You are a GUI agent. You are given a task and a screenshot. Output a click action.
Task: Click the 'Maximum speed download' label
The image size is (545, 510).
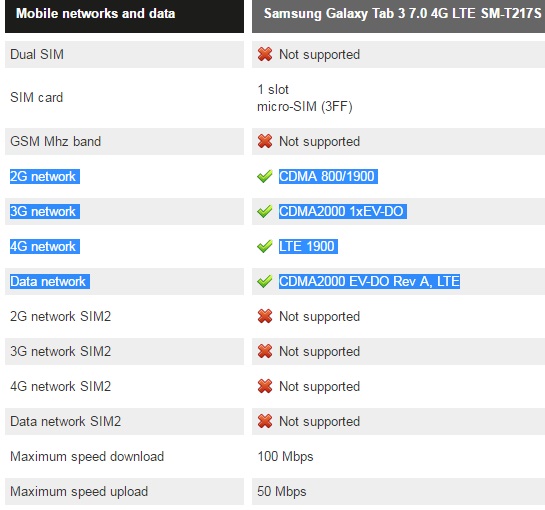click(x=87, y=456)
